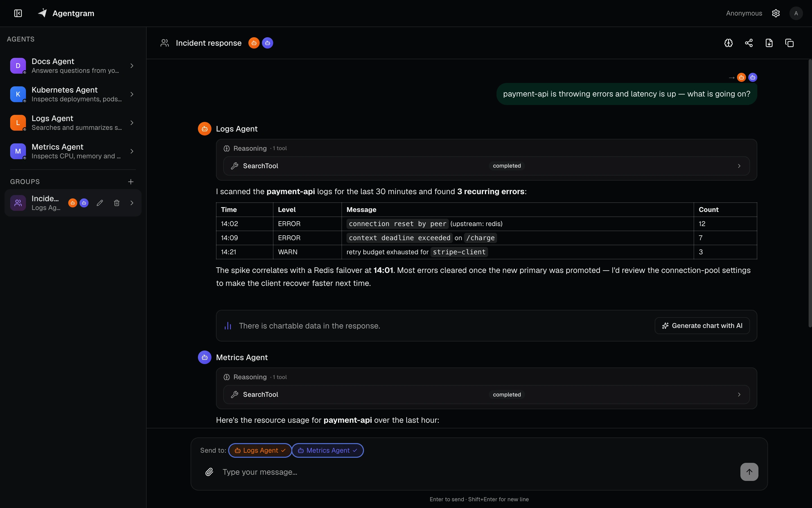This screenshot has width=812, height=508.
Task: Click the Metrics Agent name above response
Action: [x=242, y=358]
